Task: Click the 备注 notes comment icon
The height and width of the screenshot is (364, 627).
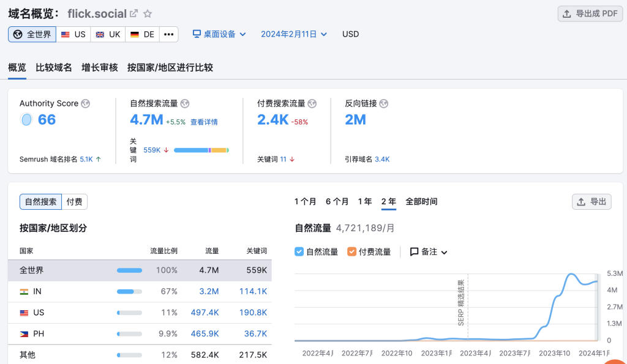Action: (x=415, y=251)
